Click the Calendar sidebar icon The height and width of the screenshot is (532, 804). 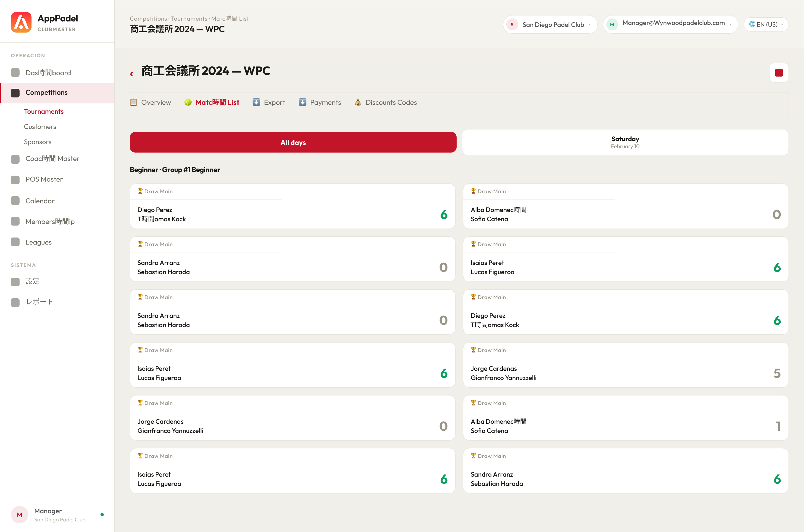tap(15, 201)
